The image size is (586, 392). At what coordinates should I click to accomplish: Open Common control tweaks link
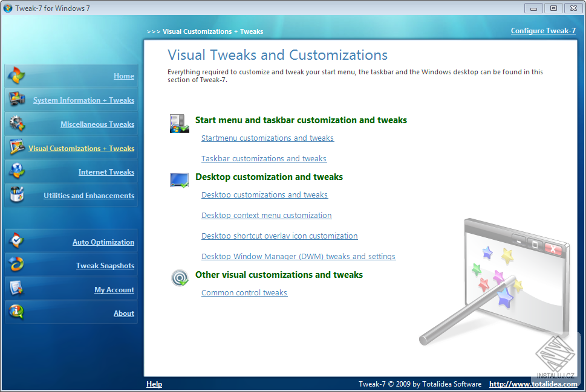pyautogui.click(x=244, y=293)
